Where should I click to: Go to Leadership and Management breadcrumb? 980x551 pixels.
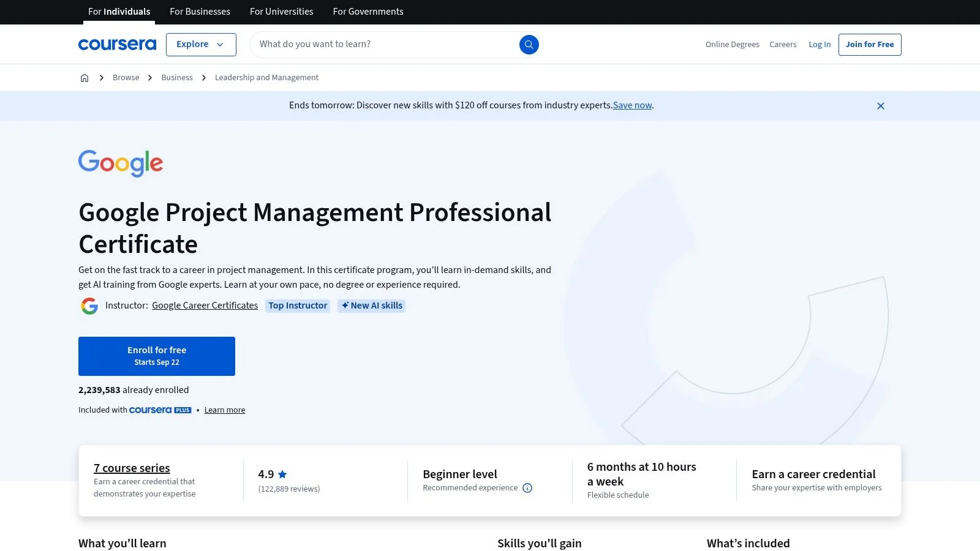coord(266,78)
